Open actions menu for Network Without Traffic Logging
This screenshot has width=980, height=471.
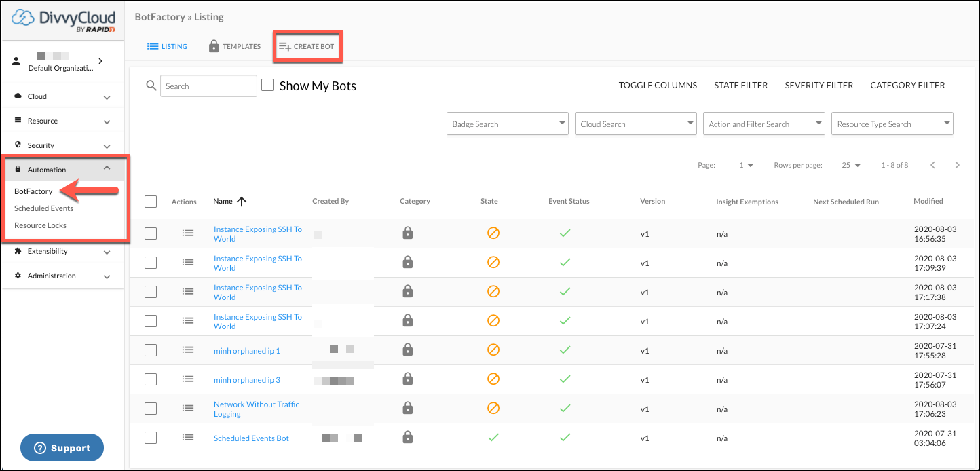[188, 408]
